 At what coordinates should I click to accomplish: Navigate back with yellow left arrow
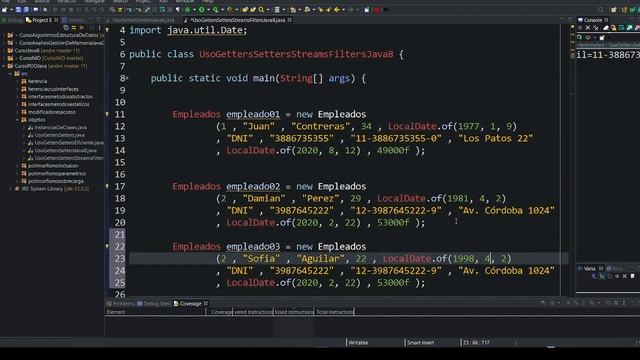point(337,10)
